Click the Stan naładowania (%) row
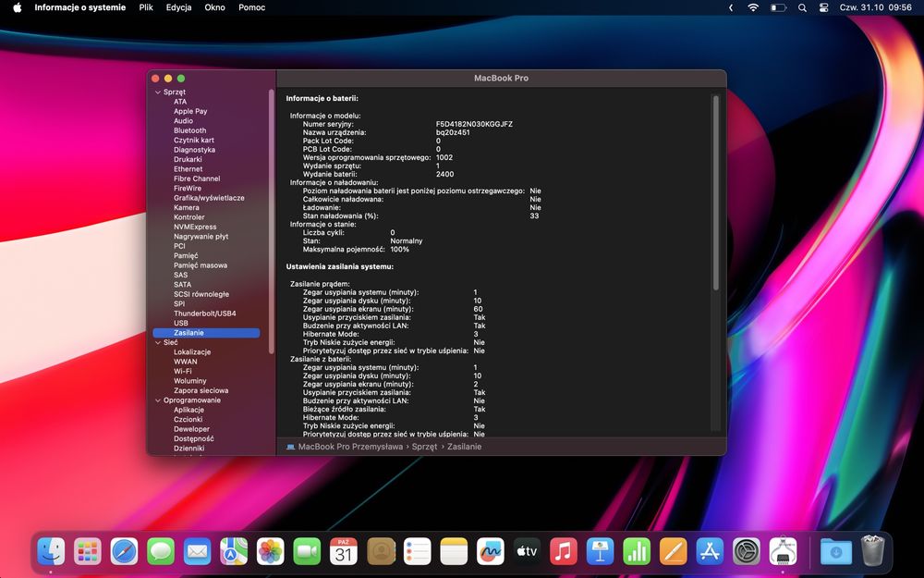924x578 pixels. pos(420,215)
